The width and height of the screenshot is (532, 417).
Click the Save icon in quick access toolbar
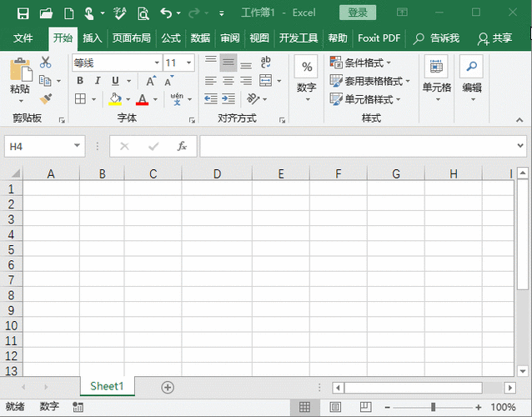tap(23, 13)
